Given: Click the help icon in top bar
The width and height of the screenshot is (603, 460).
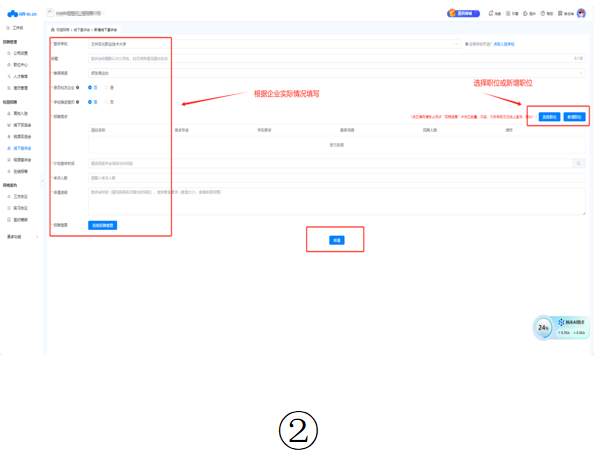Looking at the screenshot, I should pos(544,14).
